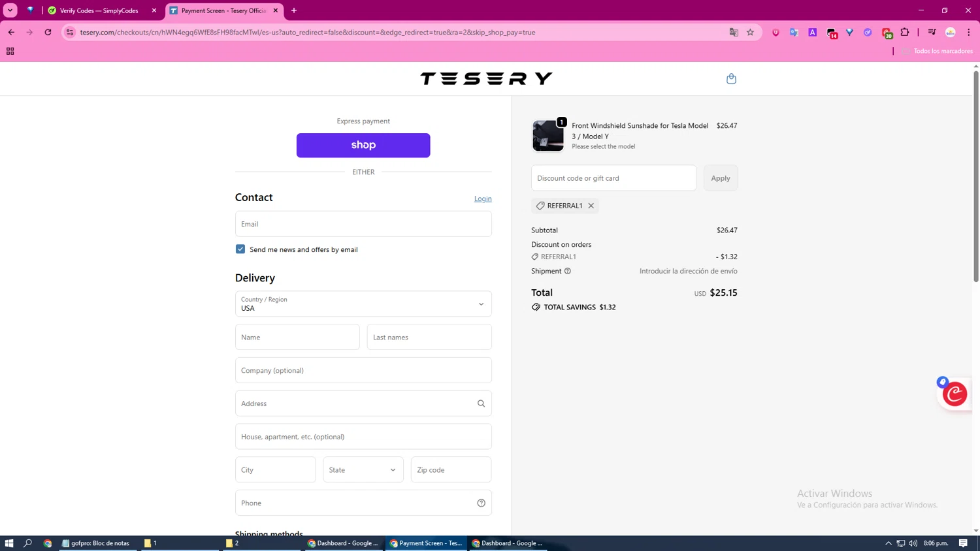Close the Payment Screen Tesery tab
The width and height of the screenshot is (980, 551).
pyautogui.click(x=276, y=10)
